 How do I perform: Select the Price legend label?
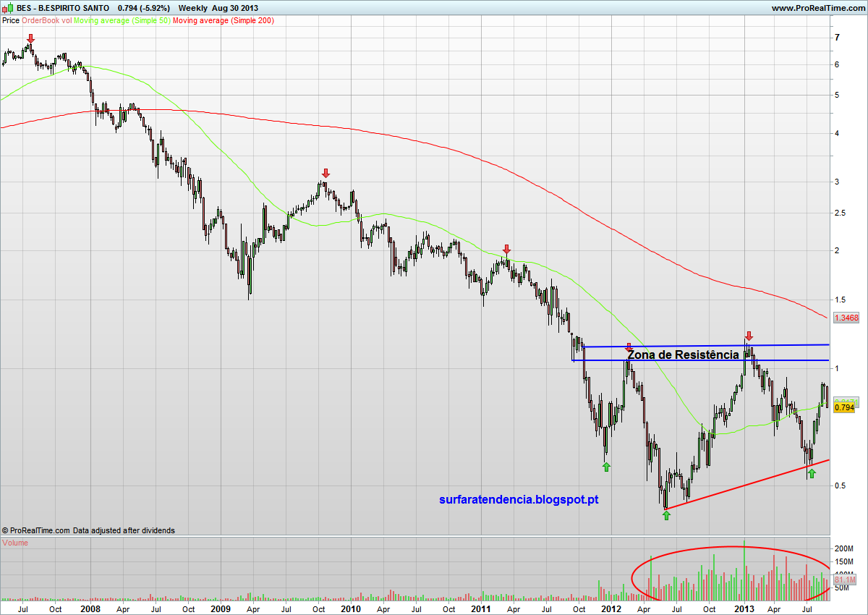11,20
